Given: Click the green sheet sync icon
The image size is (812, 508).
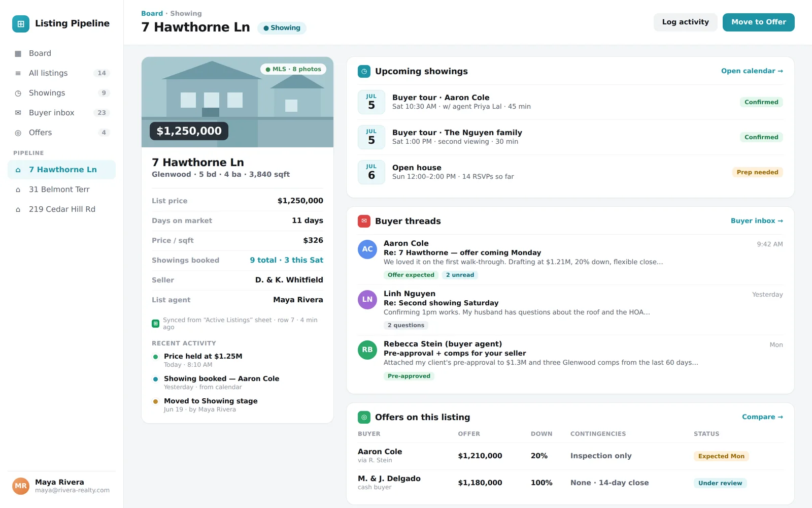Looking at the screenshot, I should point(156,324).
